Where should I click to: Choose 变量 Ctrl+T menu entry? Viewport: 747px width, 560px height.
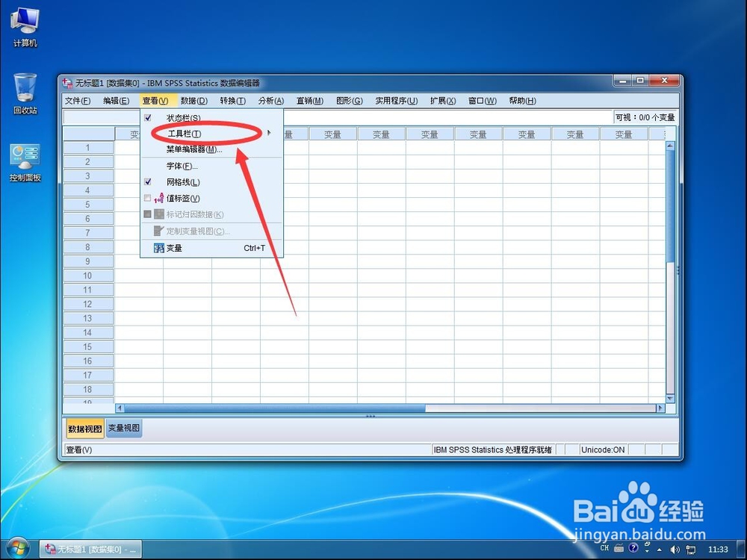coord(212,248)
